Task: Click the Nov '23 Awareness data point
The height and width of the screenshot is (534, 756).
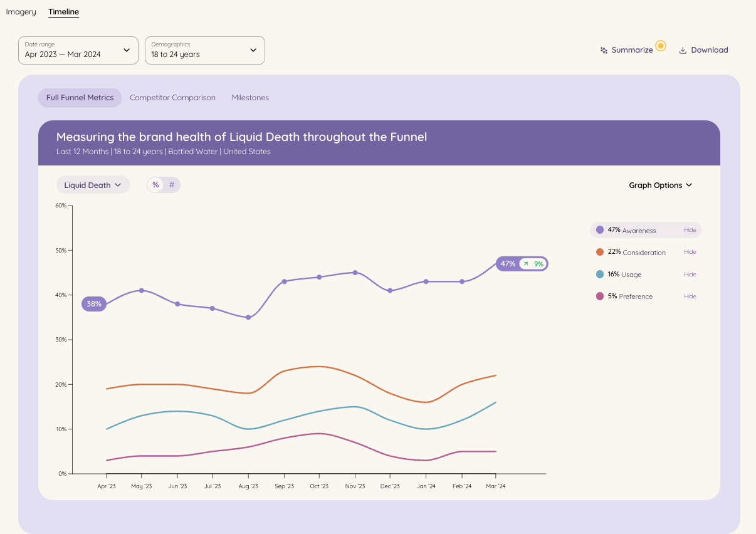Action: 355,273
